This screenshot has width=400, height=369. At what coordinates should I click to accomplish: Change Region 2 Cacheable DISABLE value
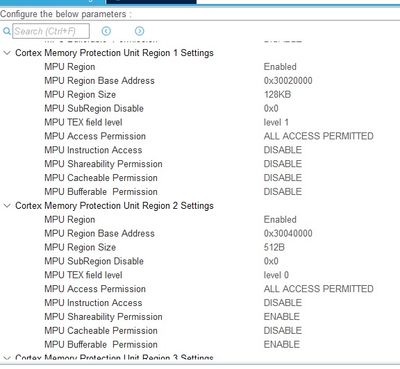[283, 331]
